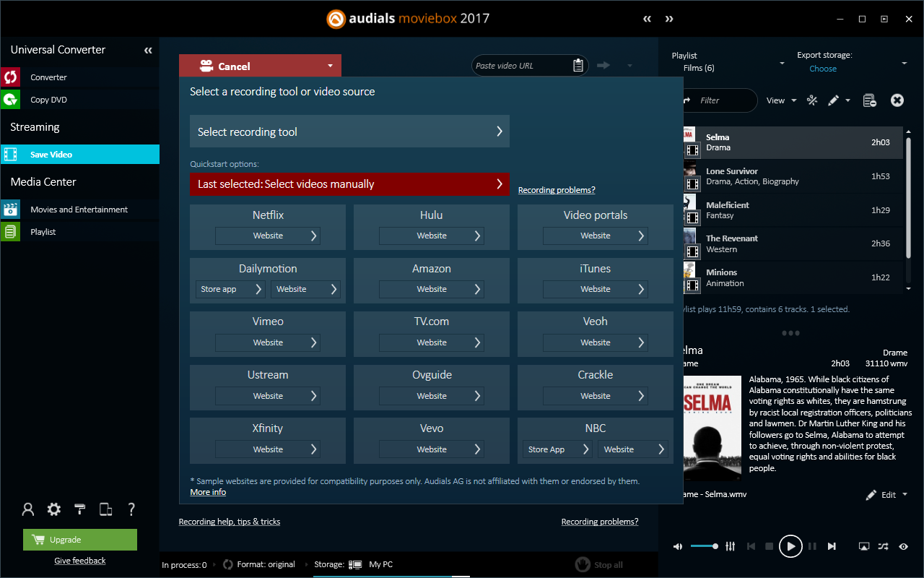924x578 pixels.
Task: Select Movies and Entertainment in Media Center
Action: click(79, 210)
